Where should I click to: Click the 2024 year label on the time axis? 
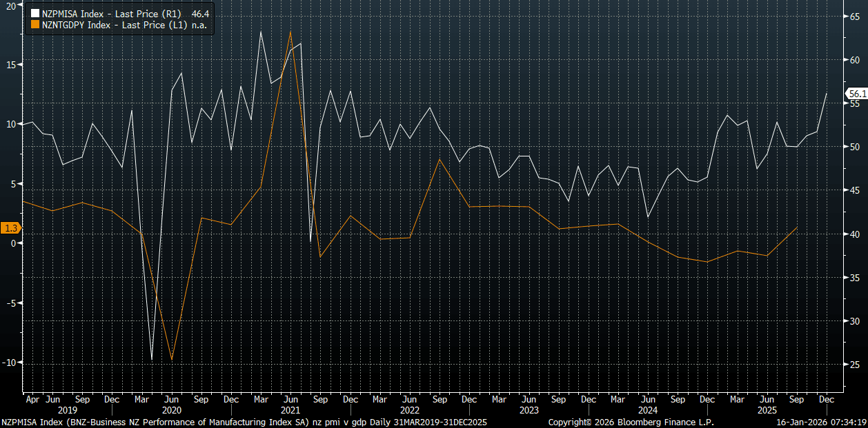[647, 409]
